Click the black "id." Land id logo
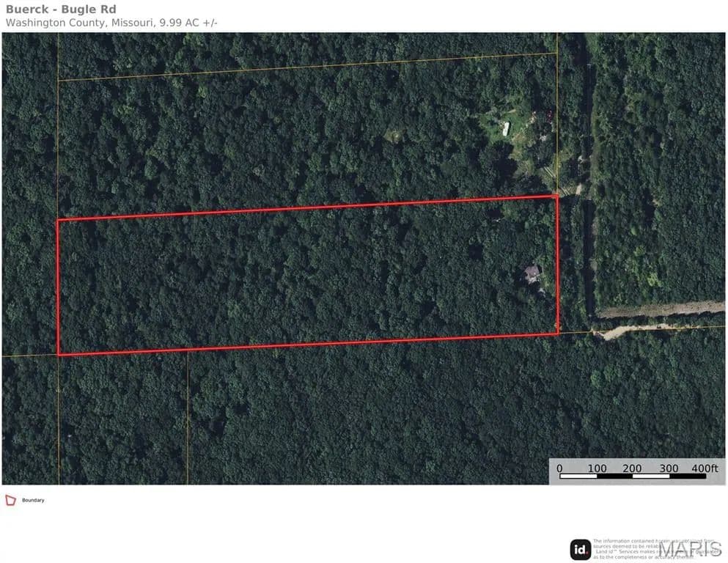 [581, 550]
